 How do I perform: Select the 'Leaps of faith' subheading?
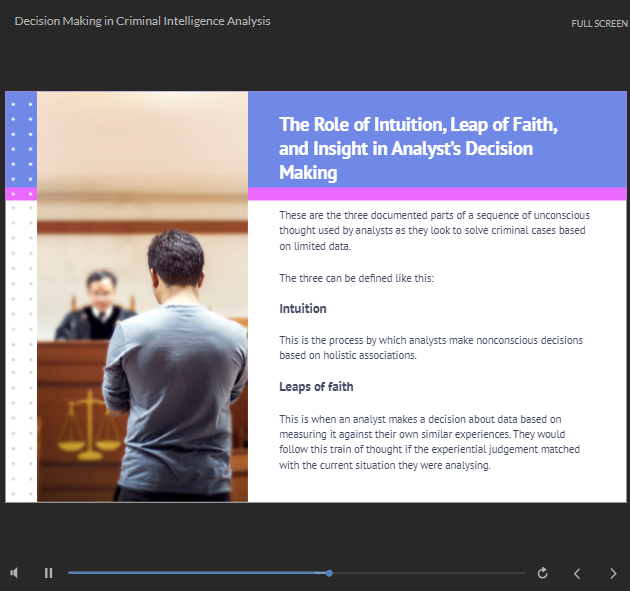click(x=316, y=387)
